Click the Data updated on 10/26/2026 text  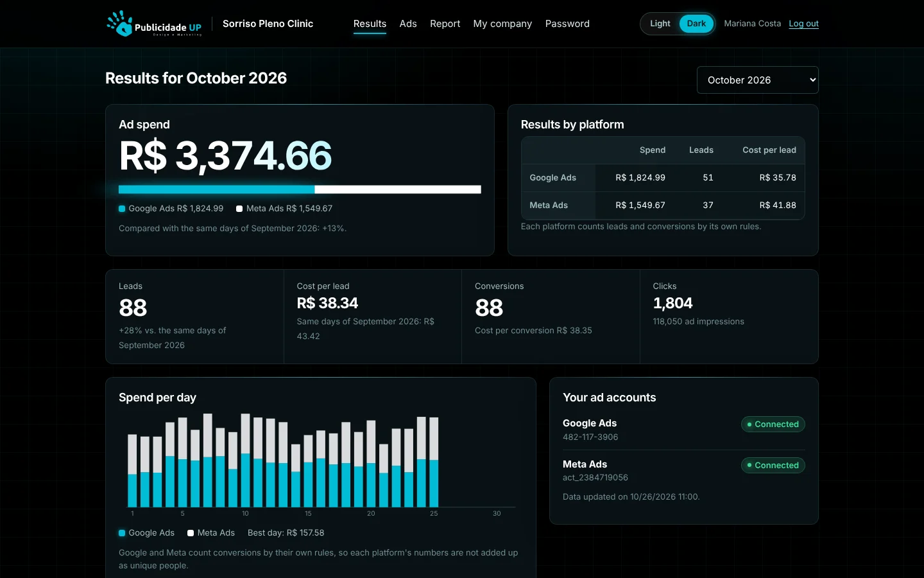[631, 497]
